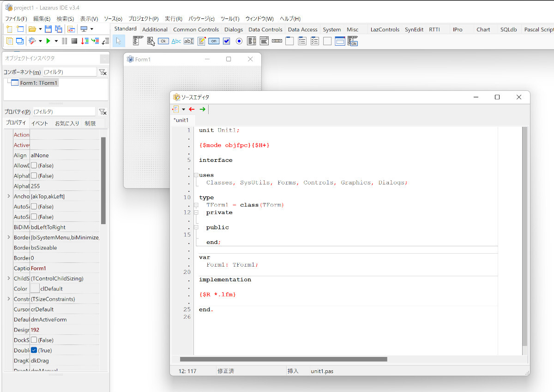Select the TToggleBox component icon
This screenshot has width=554, height=392.
pyautogui.click(x=214, y=41)
